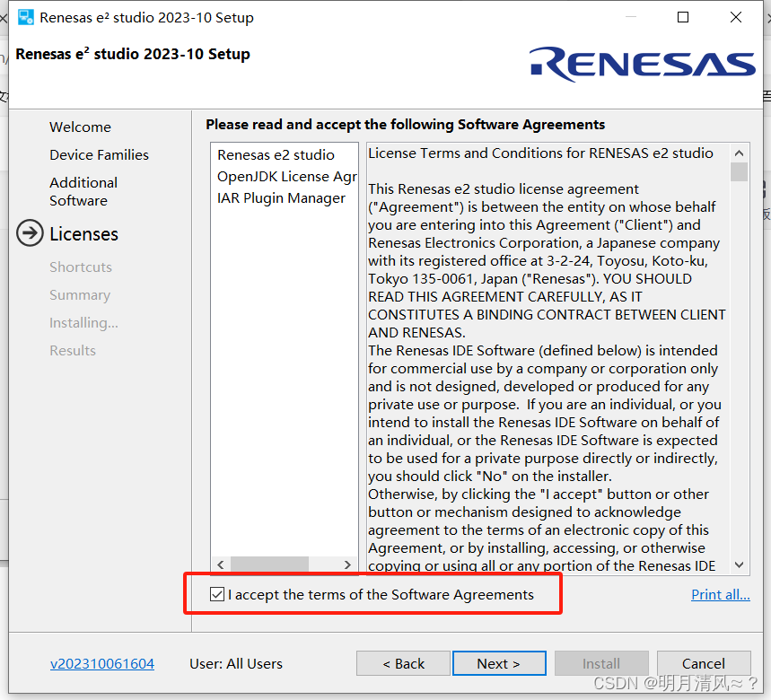The height and width of the screenshot is (700, 771).
Task: Open the v202310061604 version link
Action: (x=102, y=663)
